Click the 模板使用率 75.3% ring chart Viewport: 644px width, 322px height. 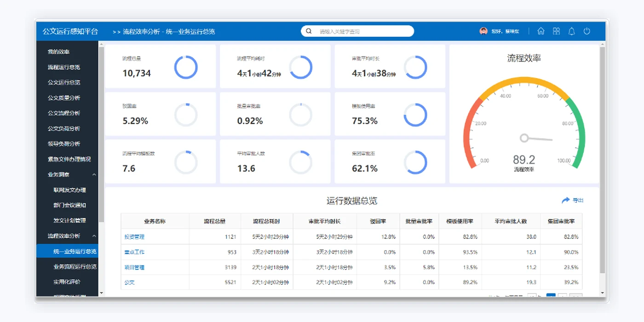(x=415, y=115)
